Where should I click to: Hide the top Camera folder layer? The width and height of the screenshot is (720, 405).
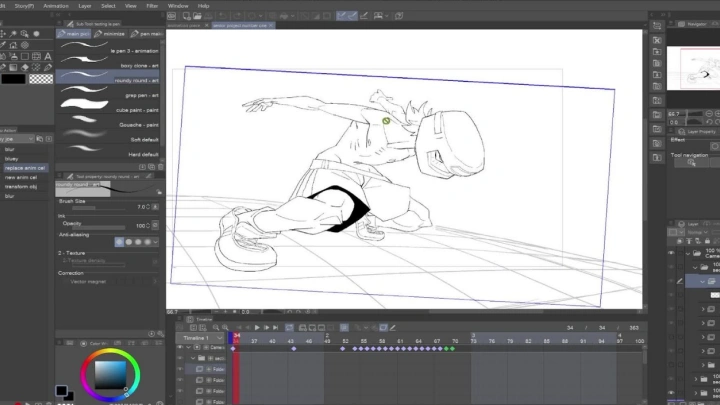click(x=671, y=253)
